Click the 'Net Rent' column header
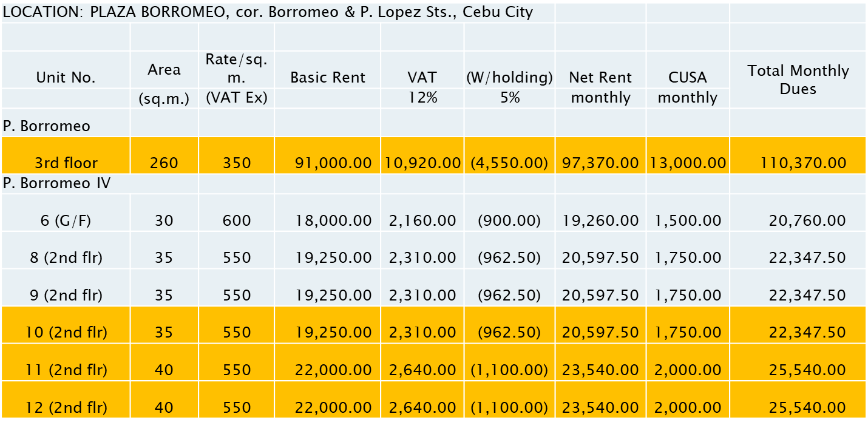Viewport: 868px width, 428px height. [x=600, y=78]
